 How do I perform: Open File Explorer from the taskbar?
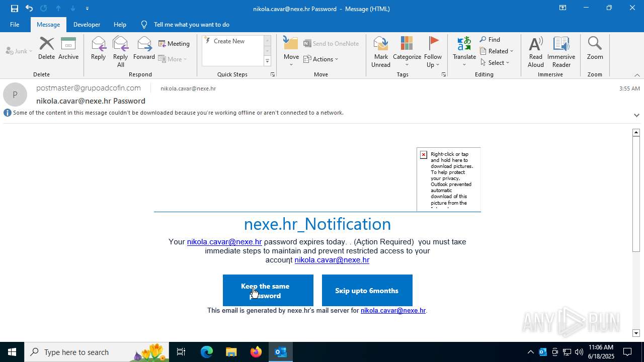tap(231, 352)
